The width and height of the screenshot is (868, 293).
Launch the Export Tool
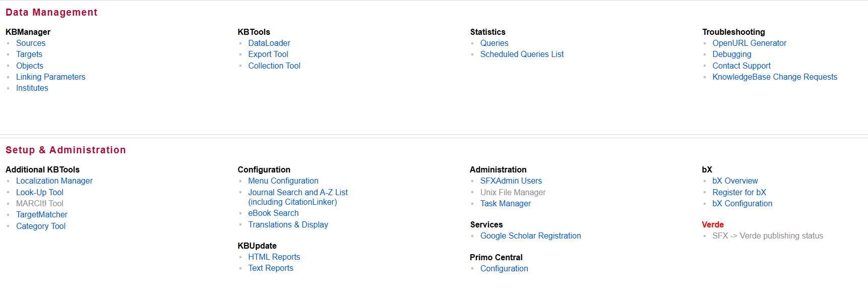[268, 54]
